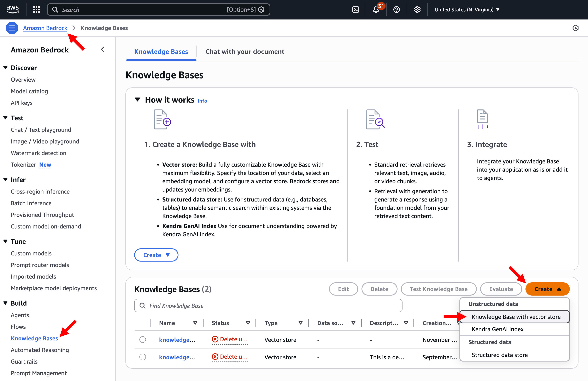Screen dimensions: 588x381
Task: Choose Knowledge Base with vector store option
Action: pyautogui.click(x=516, y=317)
